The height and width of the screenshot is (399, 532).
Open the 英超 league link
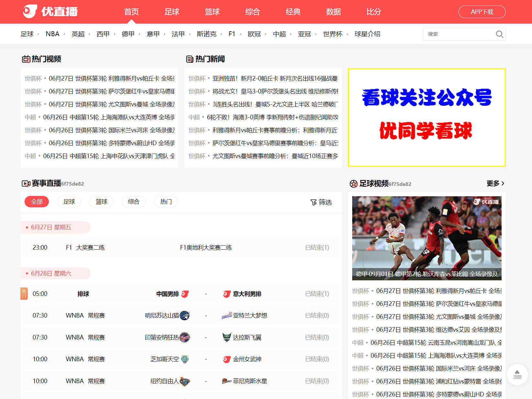point(78,34)
